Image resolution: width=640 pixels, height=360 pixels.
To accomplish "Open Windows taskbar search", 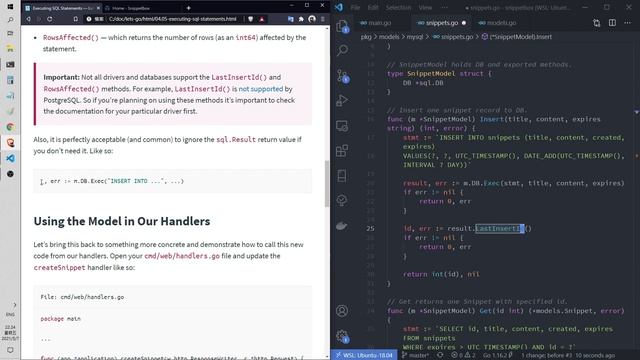I will [10, 20].
